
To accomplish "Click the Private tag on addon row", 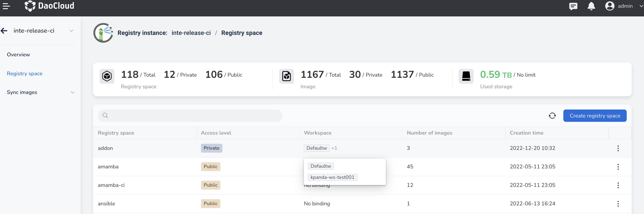I will (211, 148).
